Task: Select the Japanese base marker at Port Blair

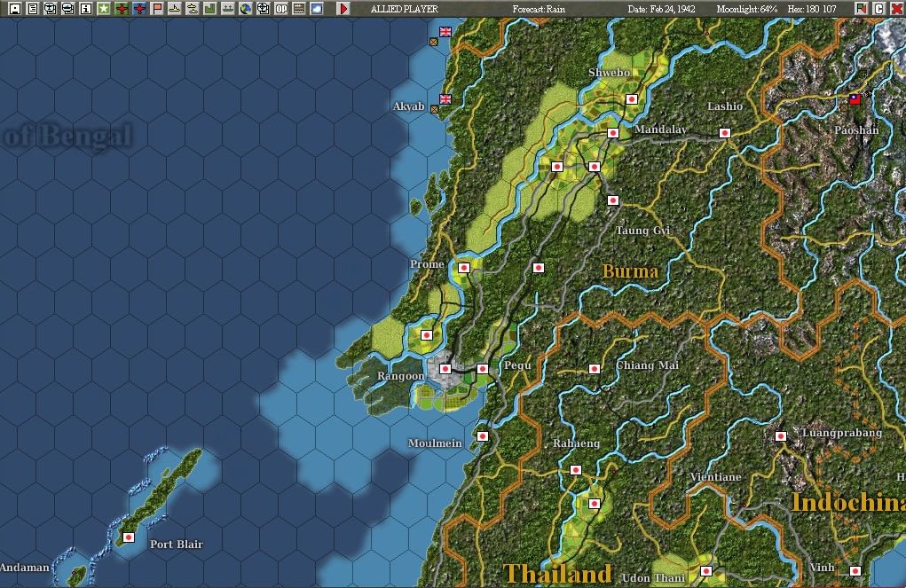Action: [129, 537]
